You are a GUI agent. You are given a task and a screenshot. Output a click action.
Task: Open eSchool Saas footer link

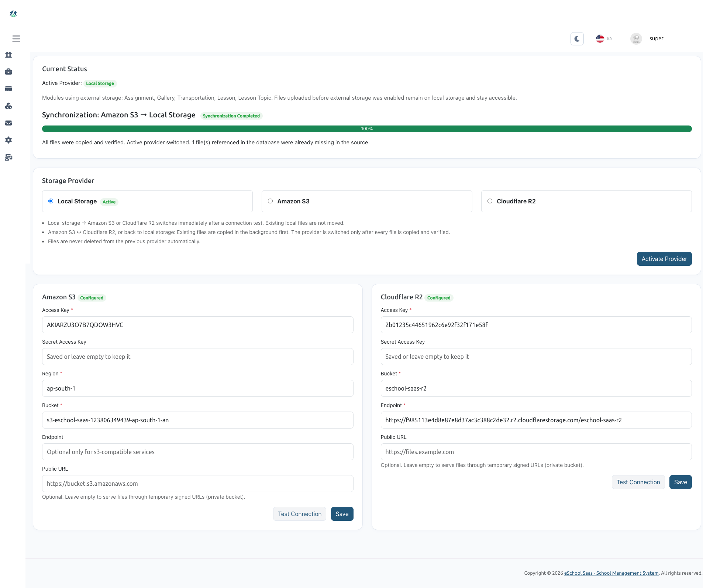[x=611, y=573]
